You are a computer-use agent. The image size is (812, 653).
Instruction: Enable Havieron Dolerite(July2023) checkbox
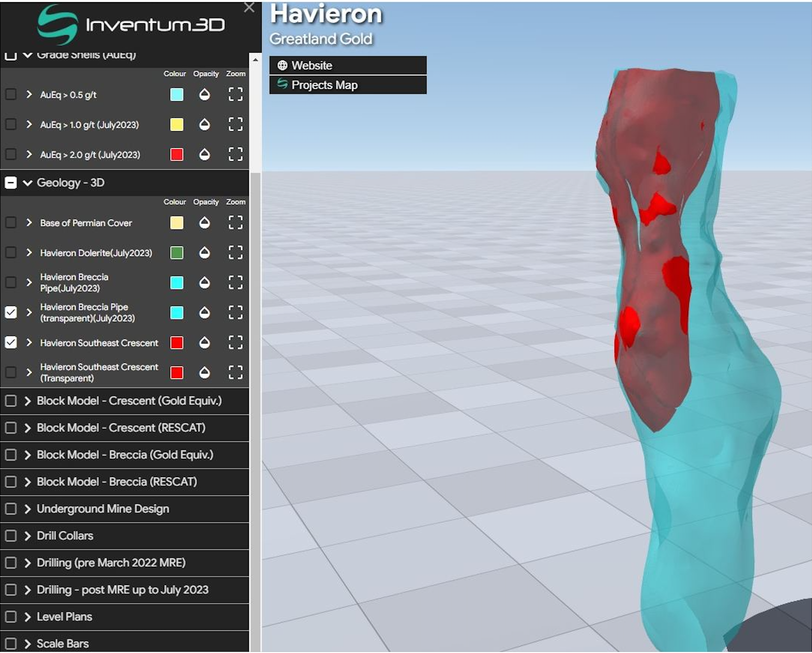pos(11,253)
